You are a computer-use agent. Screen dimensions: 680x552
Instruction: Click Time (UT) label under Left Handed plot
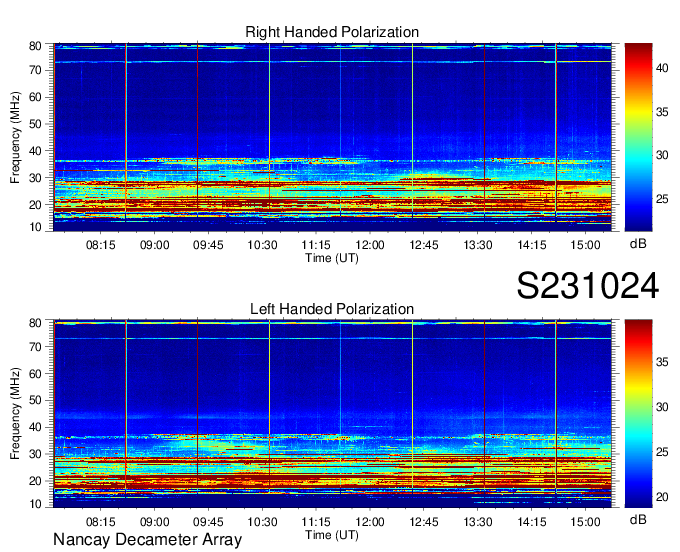coord(332,535)
